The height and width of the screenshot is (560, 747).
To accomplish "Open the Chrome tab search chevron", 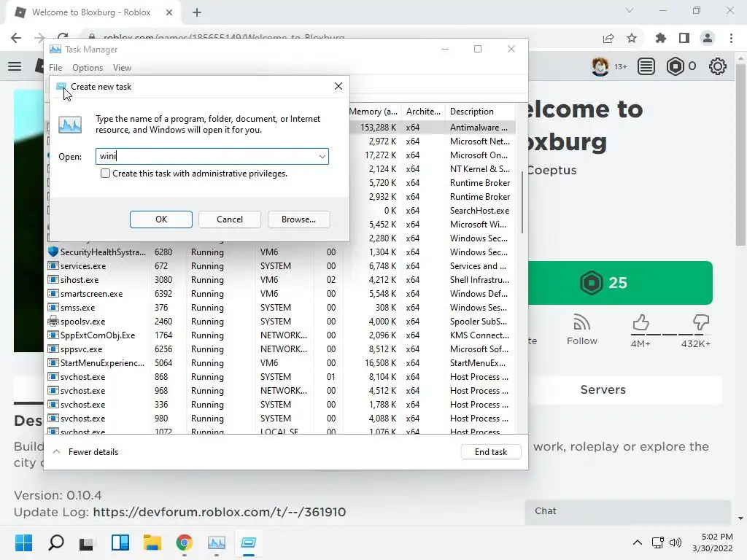I will coord(630,10).
